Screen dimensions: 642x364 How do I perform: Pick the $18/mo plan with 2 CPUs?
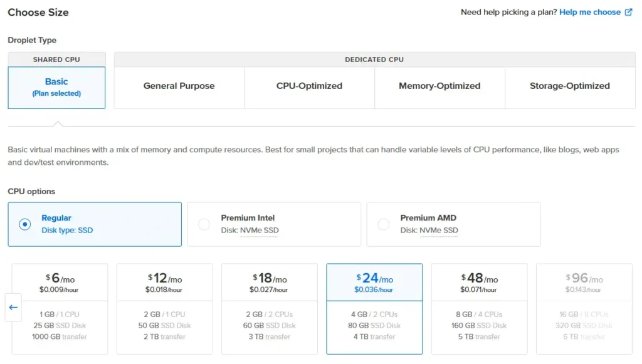click(269, 308)
